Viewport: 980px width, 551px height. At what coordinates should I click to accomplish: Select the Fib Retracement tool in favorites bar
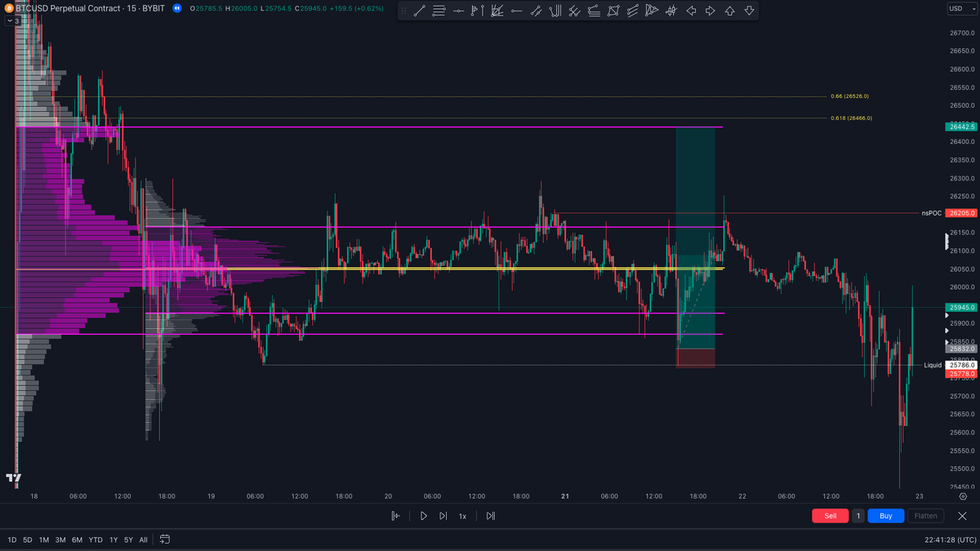[439, 11]
